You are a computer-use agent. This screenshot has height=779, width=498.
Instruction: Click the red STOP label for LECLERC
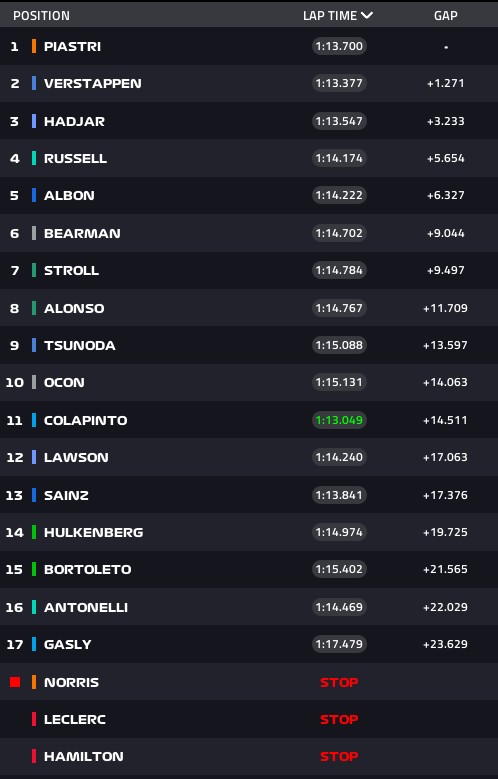[x=339, y=719]
